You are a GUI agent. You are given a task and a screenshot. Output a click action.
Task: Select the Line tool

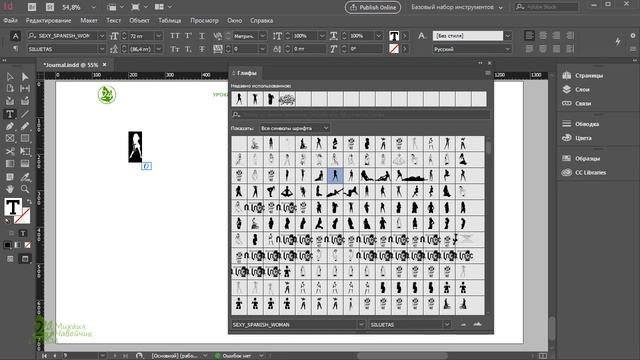(x=25, y=114)
